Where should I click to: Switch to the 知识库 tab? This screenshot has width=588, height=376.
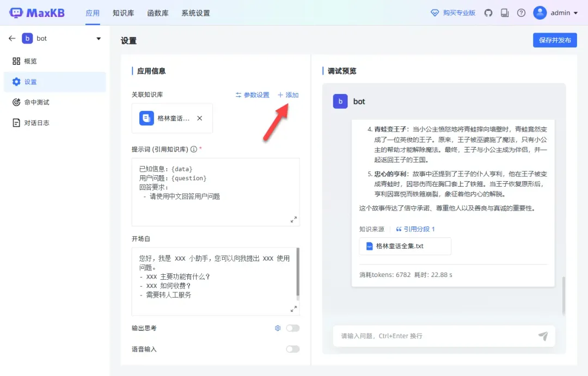click(x=124, y=13)
